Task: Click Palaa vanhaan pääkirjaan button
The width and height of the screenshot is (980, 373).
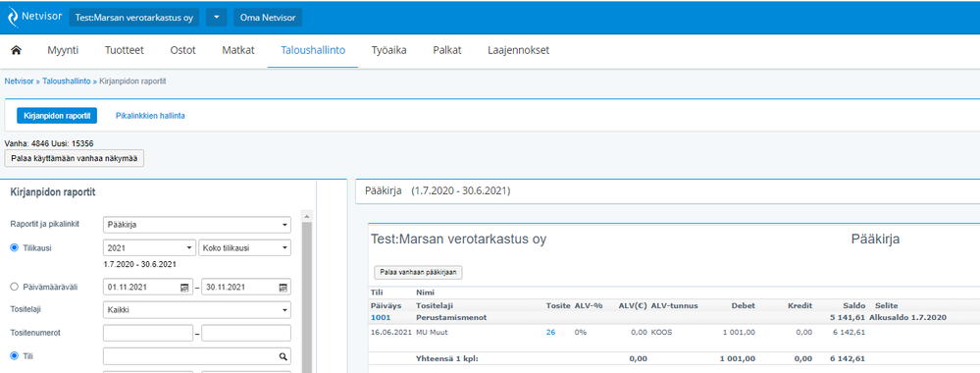Action: point(418,272)
